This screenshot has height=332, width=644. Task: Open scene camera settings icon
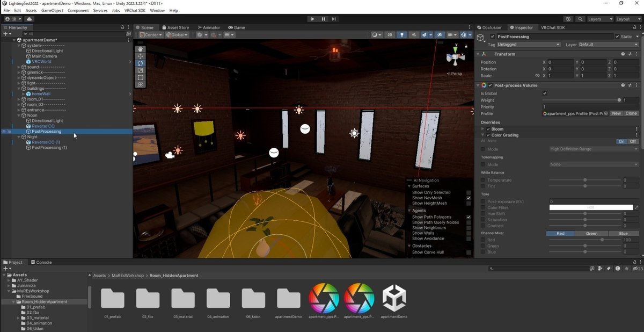(x=453, y=35)
